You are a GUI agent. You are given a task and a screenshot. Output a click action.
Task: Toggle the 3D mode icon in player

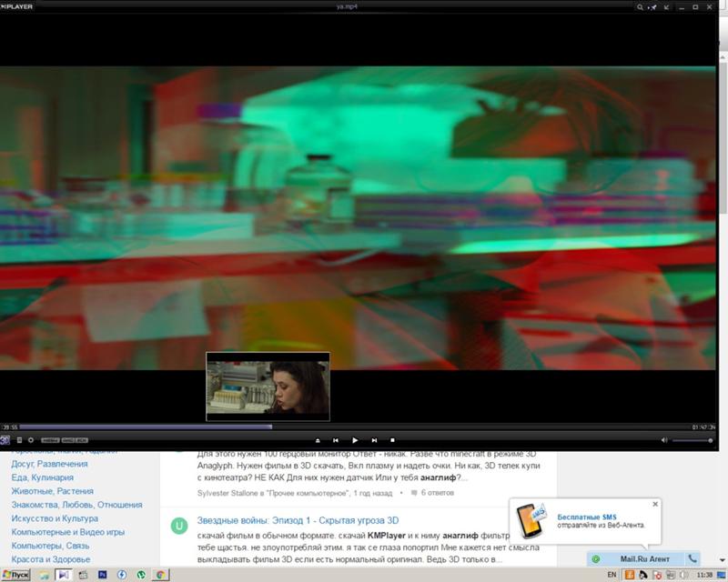[5, 440]
